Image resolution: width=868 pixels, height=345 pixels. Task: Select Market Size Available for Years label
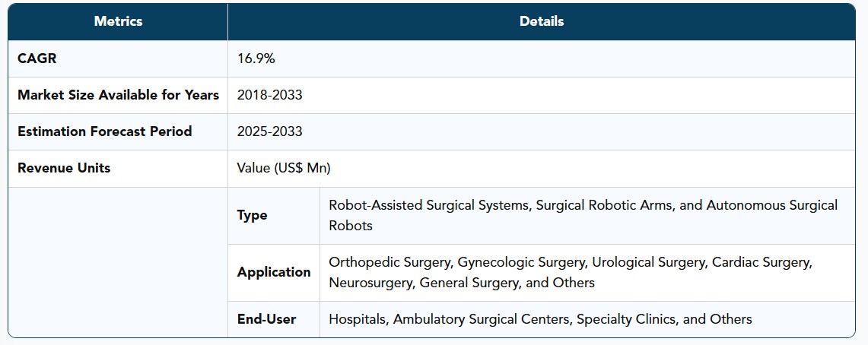(118, 95)
